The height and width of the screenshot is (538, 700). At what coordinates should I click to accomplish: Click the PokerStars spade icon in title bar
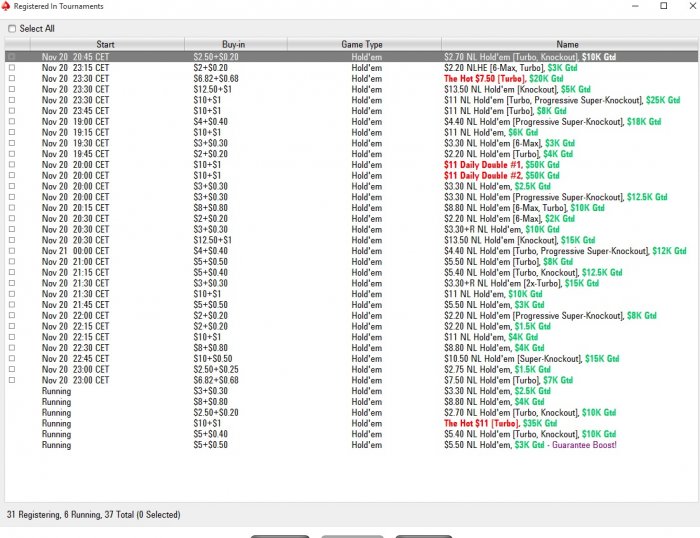coord(6,6)
